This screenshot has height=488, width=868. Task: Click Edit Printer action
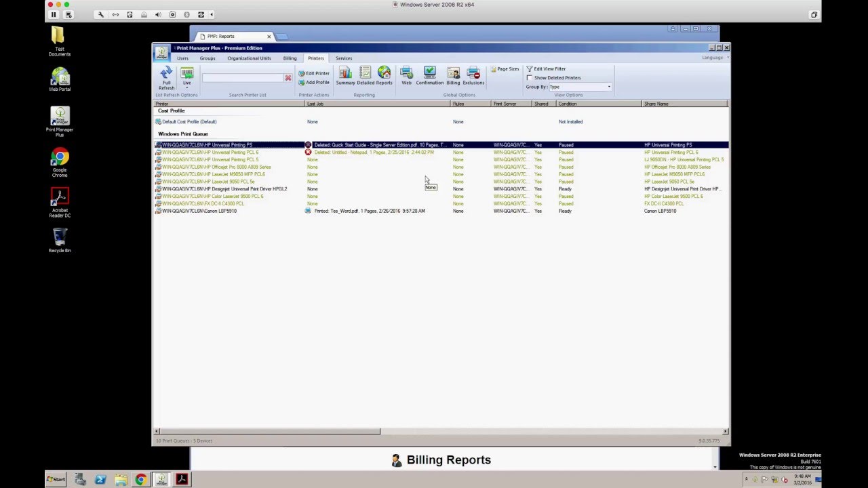point(314,73)
